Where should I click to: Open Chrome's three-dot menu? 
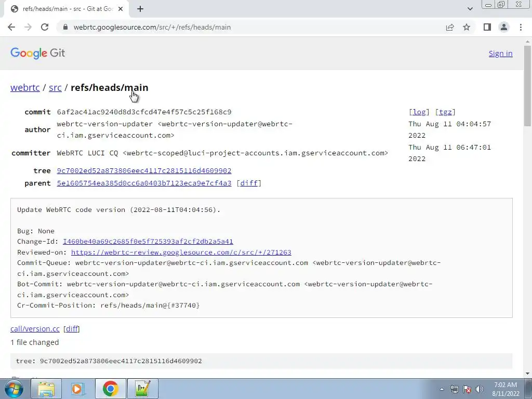click(521, 27)
